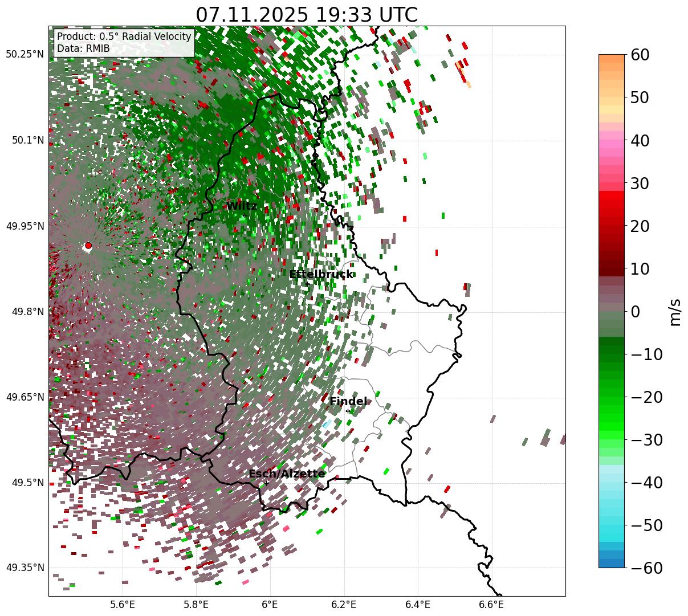Click the colorbar value −30
The image size is (688, 616).
(646, 439)
